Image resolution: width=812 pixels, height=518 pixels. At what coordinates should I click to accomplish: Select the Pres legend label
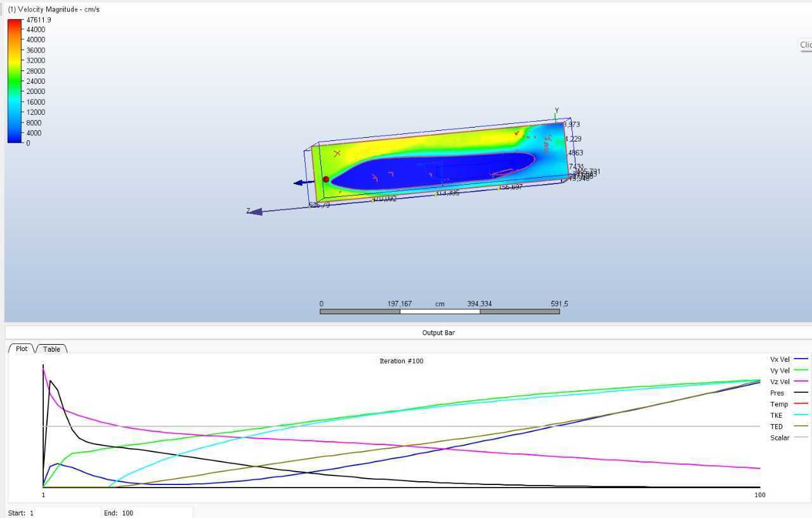click(777, 393)
